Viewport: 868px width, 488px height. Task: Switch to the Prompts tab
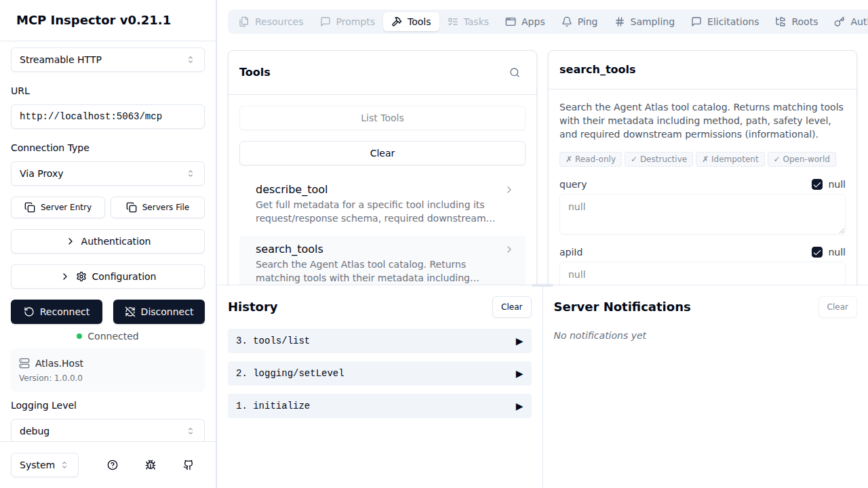tap(347, 21)
